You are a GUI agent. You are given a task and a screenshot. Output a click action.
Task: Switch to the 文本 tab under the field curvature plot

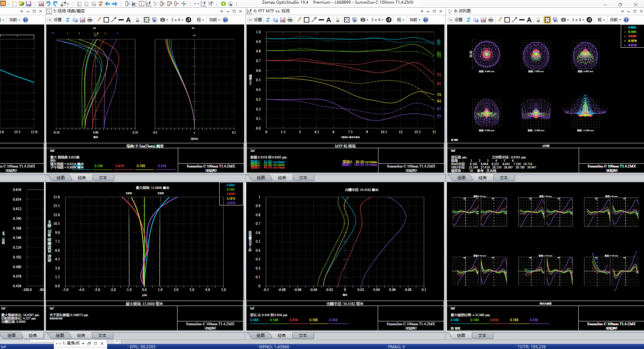103,178
